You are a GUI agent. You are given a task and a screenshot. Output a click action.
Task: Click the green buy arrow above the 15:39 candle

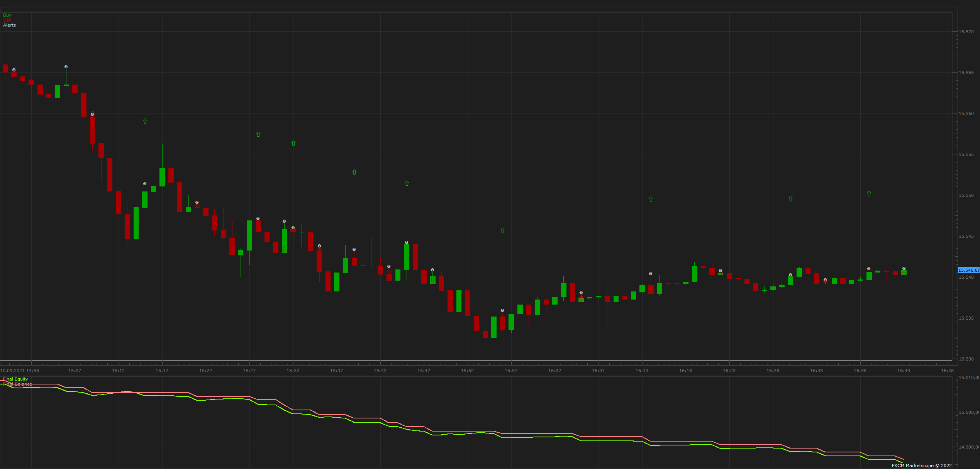pos(354,172)
